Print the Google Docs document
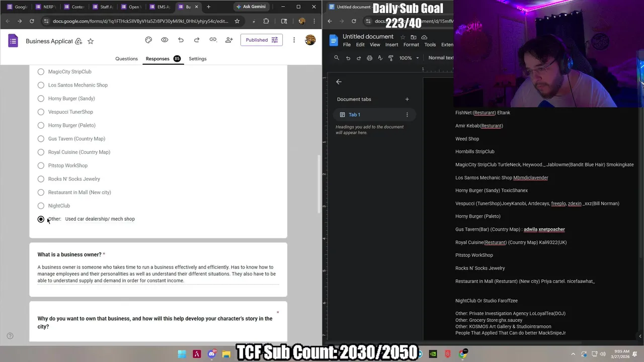 click(x=369, y=58)
